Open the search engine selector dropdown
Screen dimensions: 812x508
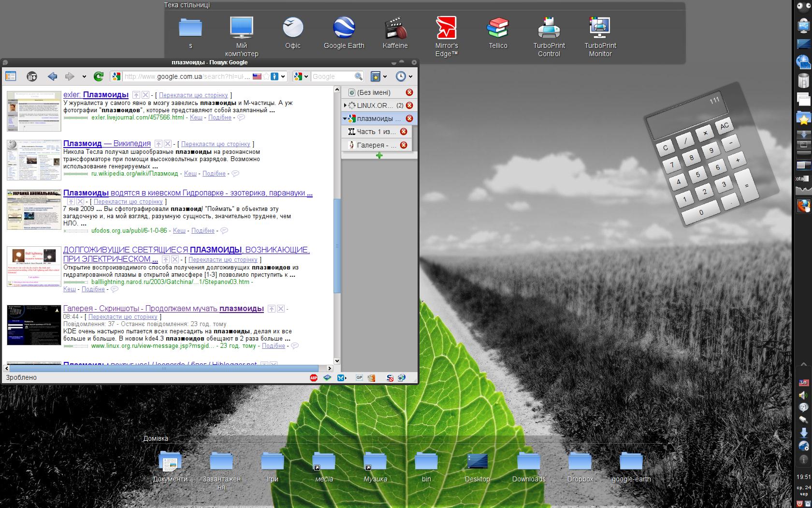tap(301, 76)
